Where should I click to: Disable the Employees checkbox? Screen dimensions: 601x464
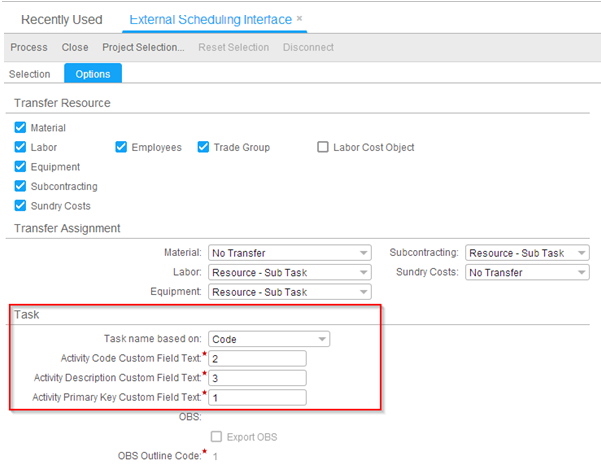(122, 148)
